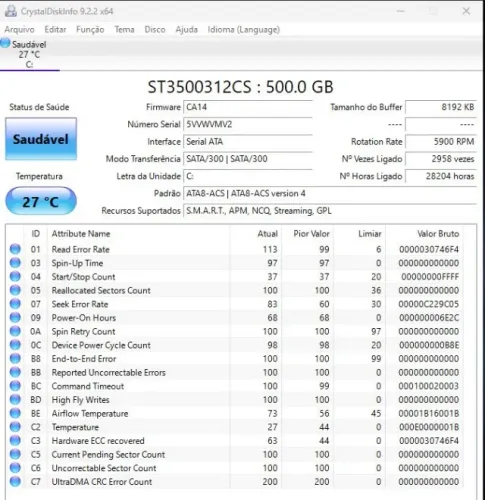The width and height of the screenshot is (485, 500).
Task: Click the status orb for Hardware ECC recovered
Action: (15, 440)
